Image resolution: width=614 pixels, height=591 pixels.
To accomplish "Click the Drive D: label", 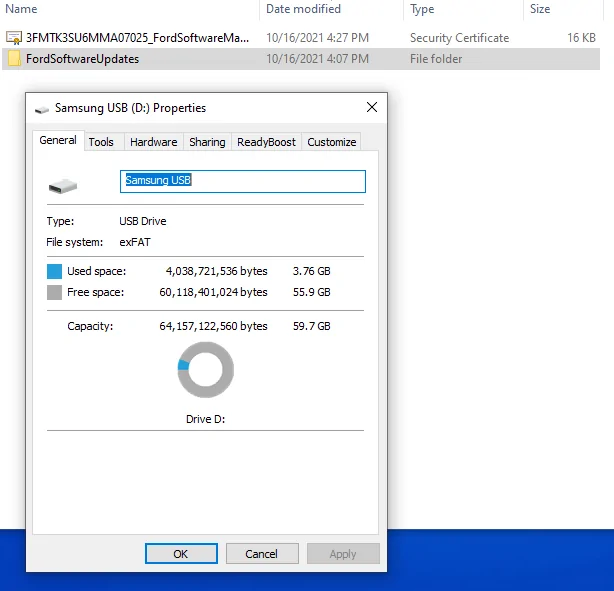I will point(206,419).
